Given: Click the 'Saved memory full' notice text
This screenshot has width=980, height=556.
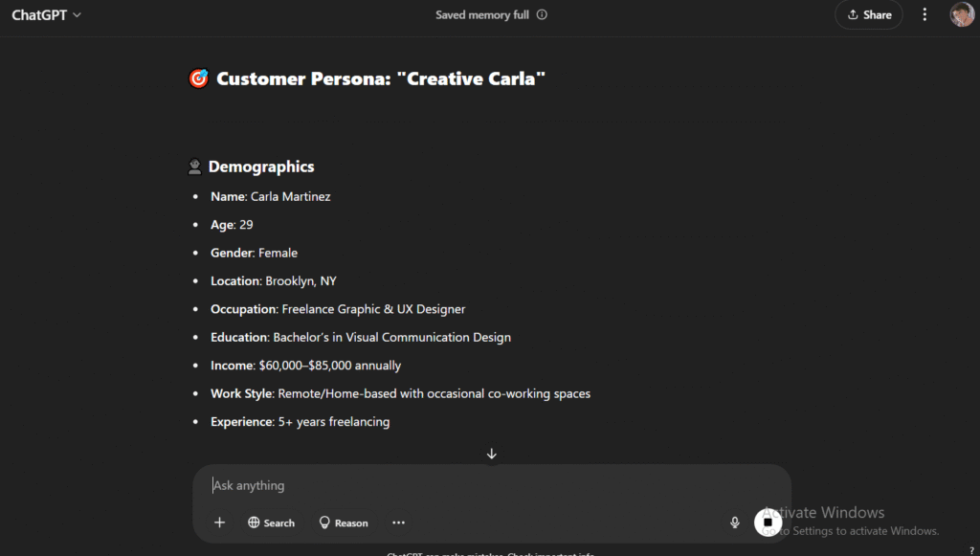Looking at the screenshot, I should tap(482, 15).
